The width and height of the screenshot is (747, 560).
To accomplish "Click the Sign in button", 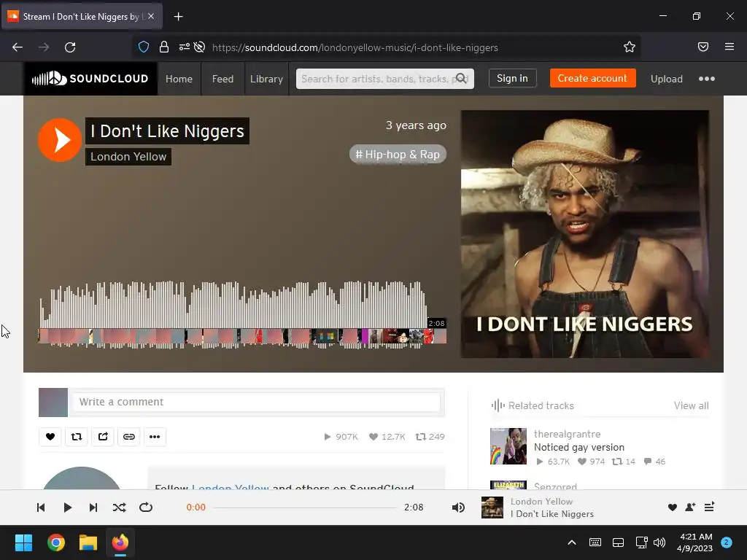I will [x=512, y=78].
